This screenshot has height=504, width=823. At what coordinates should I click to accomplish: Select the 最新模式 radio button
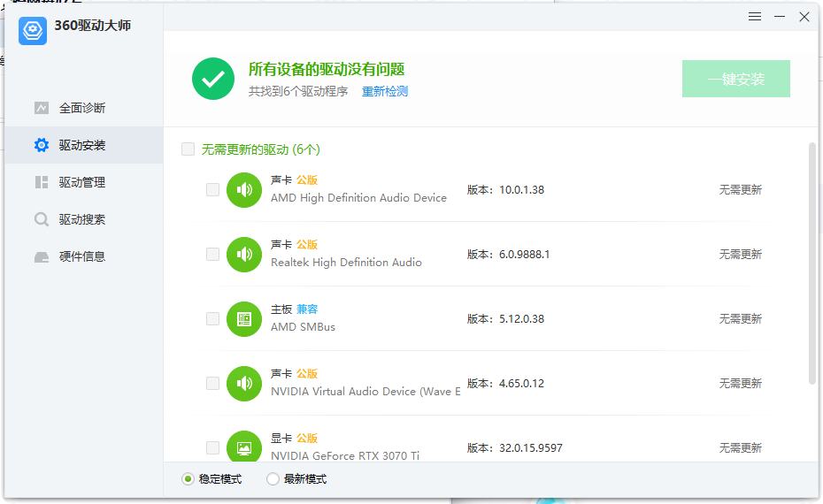[x=273, y=479]
